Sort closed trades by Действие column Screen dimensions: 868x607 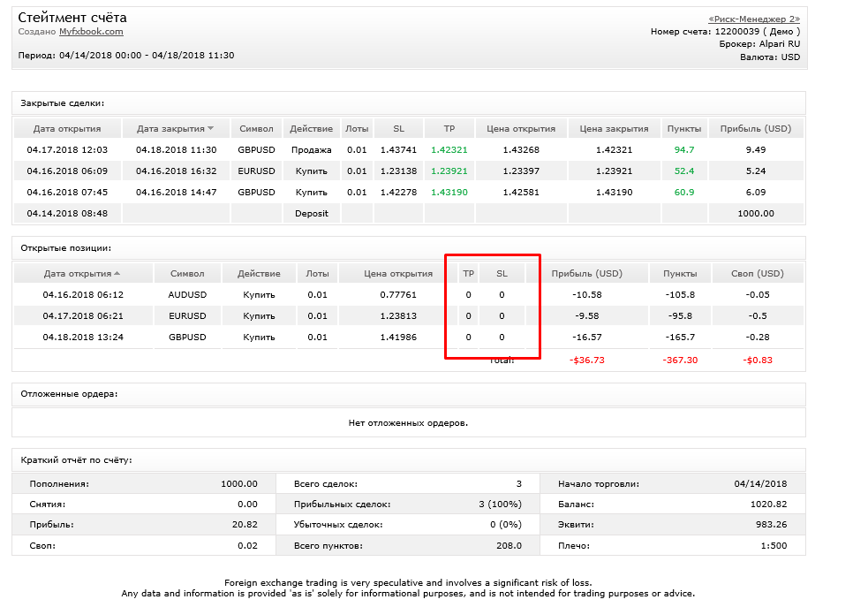[311, 128]
